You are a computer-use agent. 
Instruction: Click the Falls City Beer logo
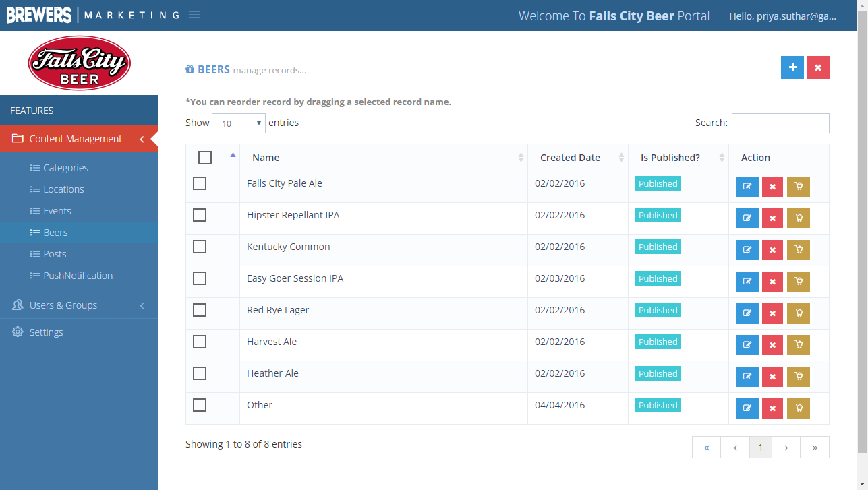[x=79, y=63]
